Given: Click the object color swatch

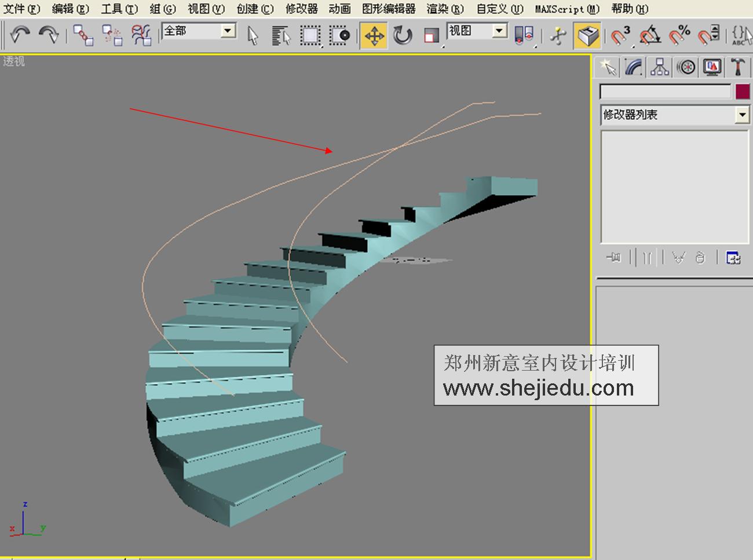Looking at the screenshot, I should tap(744, 91).
